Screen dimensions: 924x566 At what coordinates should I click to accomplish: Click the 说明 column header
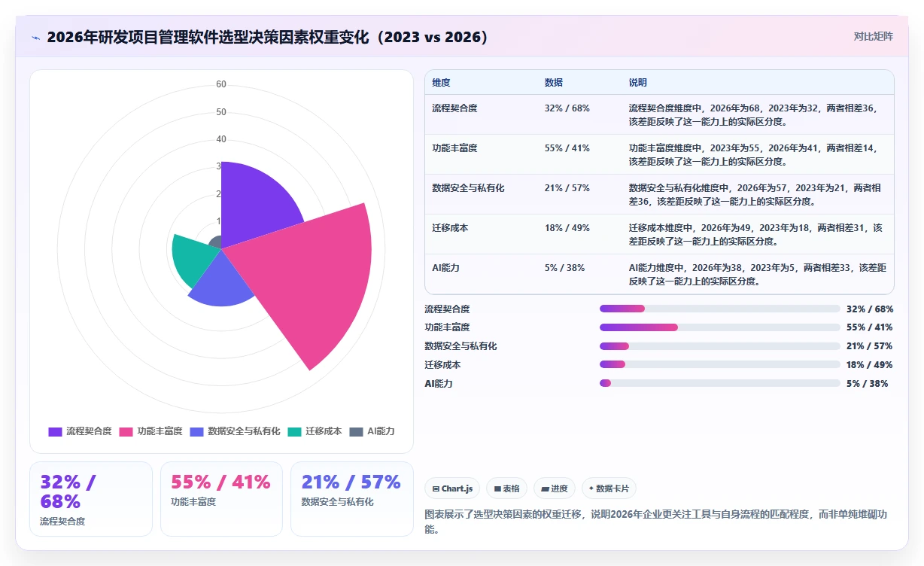[x=638, y=83]
